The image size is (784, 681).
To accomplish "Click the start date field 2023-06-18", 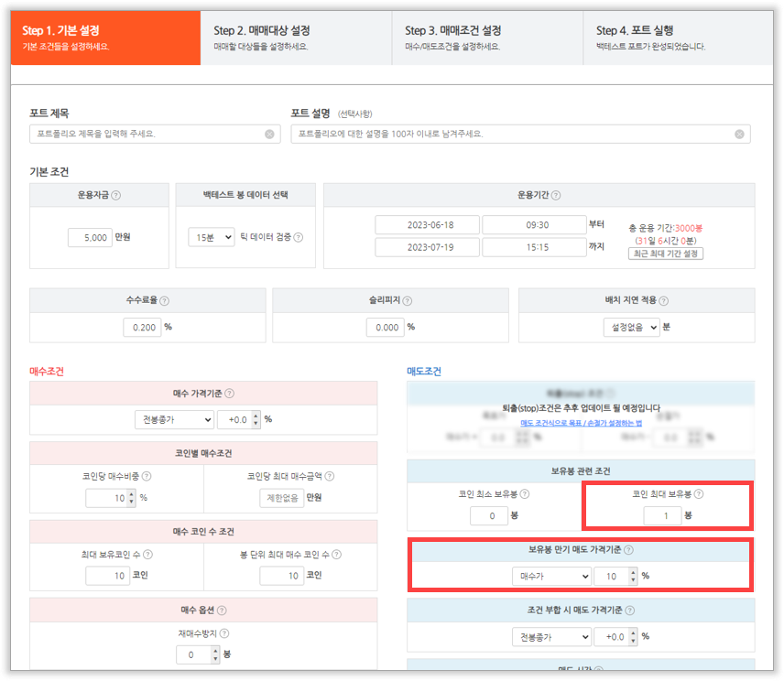I will [427, 225].
